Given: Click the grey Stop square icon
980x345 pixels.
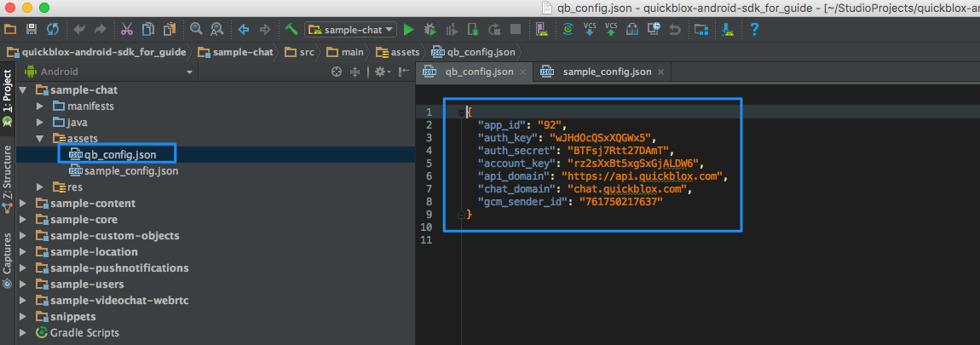Looking at the screenshot, I should click(516, 29).
